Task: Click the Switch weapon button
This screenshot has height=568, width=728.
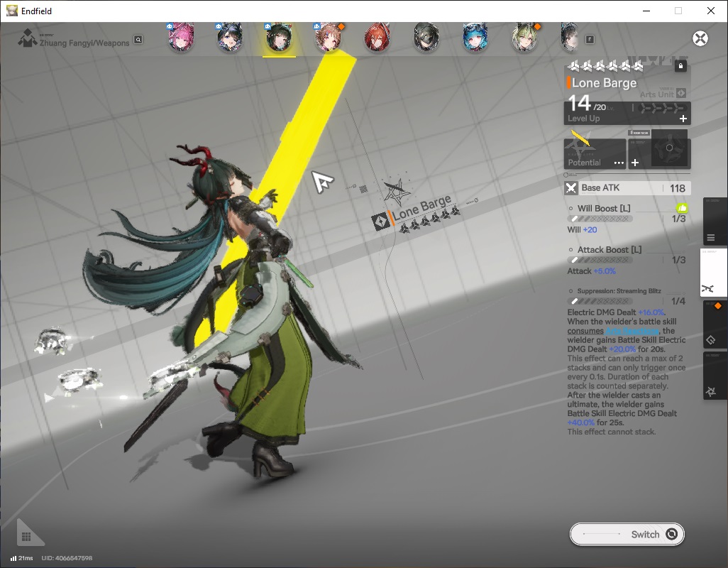Action: 627,534
